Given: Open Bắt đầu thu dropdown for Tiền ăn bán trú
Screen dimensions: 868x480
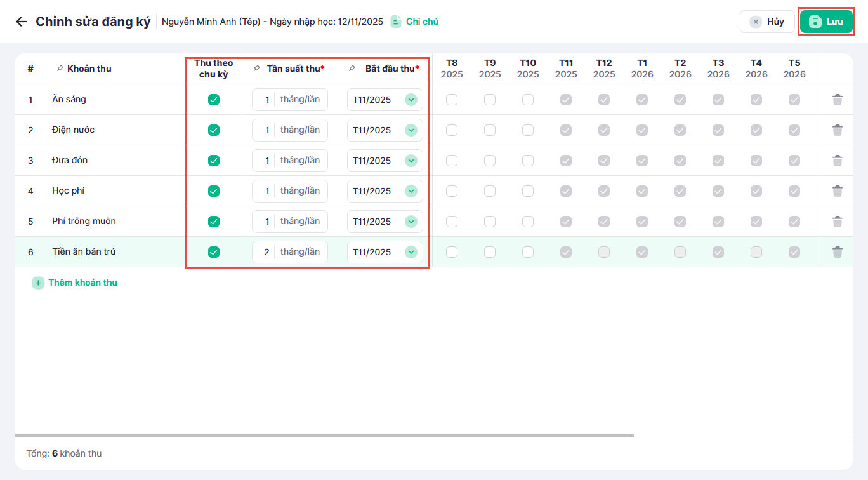Looking at the screenshot, I should [x=411, y=252].
